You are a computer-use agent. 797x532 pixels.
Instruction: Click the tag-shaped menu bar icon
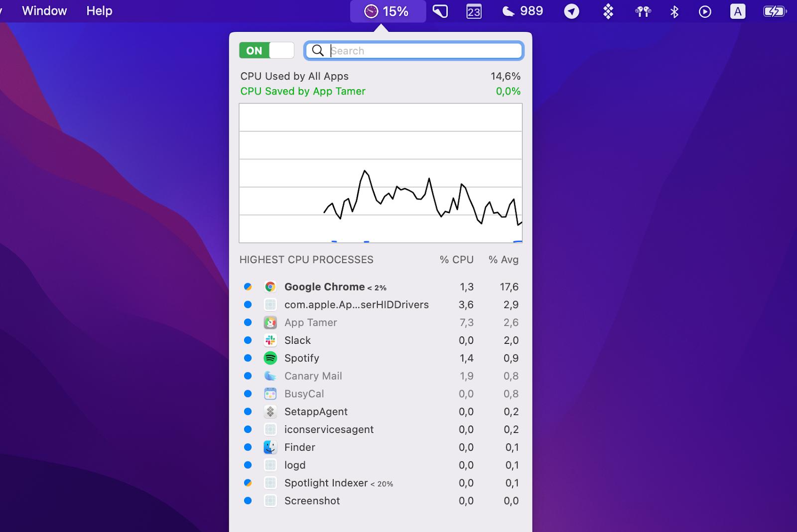click(x=440, y=11)
